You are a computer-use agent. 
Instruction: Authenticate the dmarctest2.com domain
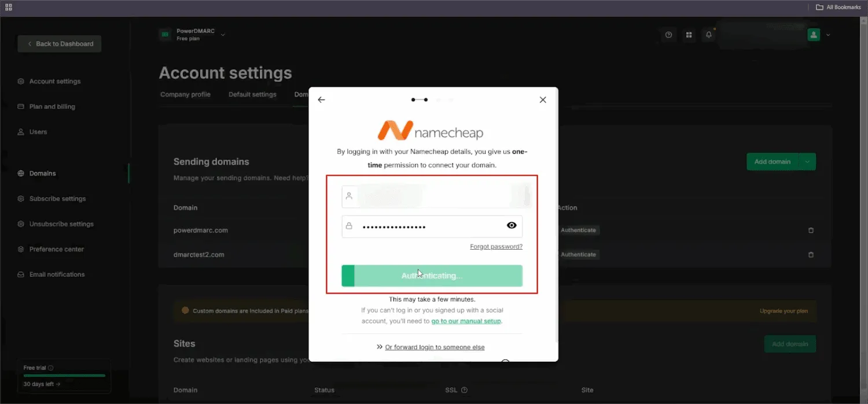pos(578,254)
